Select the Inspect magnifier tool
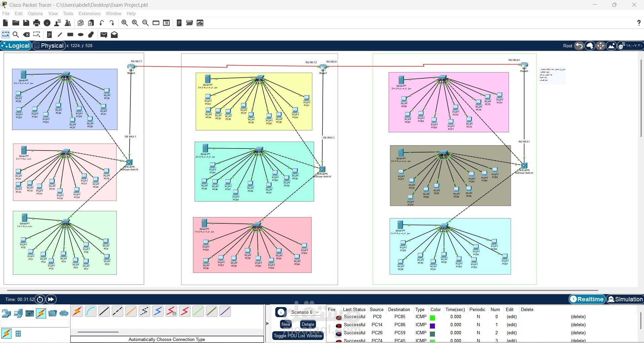This screenshot has height=343, width=644. tap(16, 35)
